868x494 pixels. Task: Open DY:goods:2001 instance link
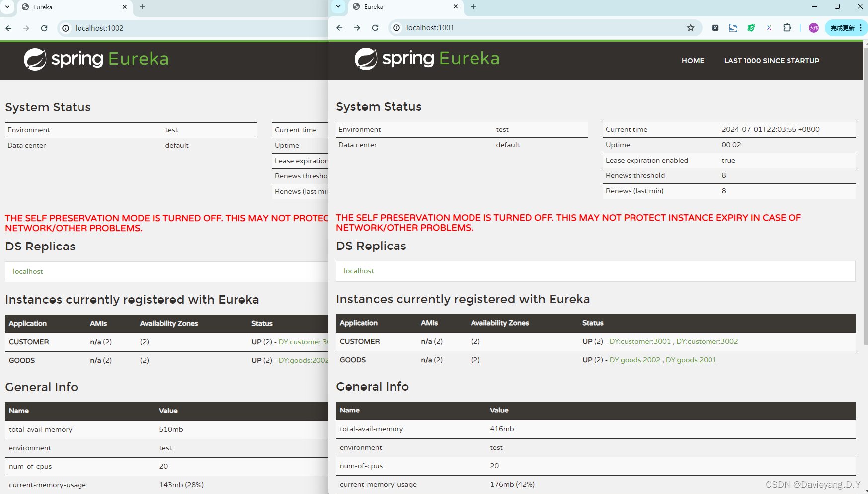coord(691,360)
